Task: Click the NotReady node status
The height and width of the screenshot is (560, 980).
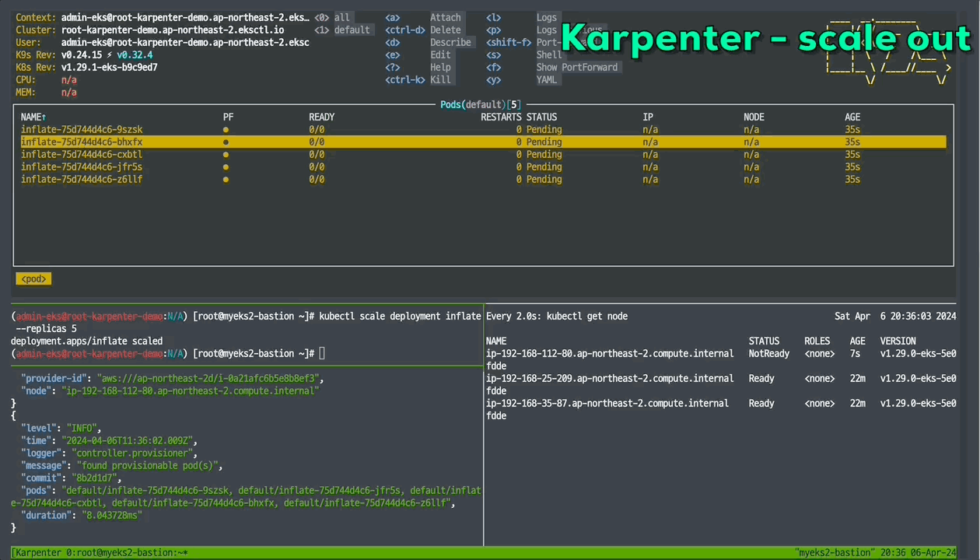Action: (x=769, y=353)
